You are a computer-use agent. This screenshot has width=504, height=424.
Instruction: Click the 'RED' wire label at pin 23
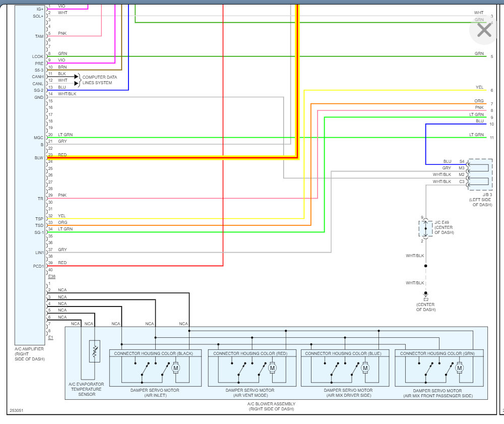pyautogui.click(x=62, y=155)
